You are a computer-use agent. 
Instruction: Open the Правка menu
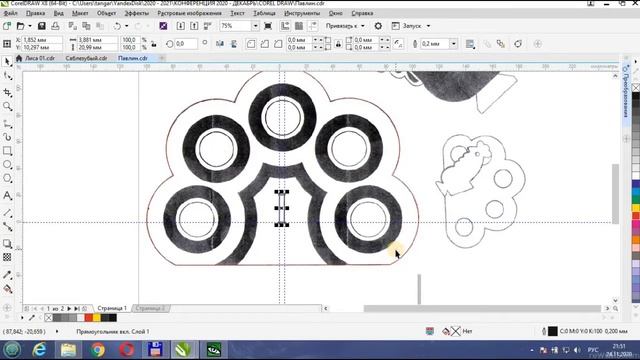(x=35, y=13)
